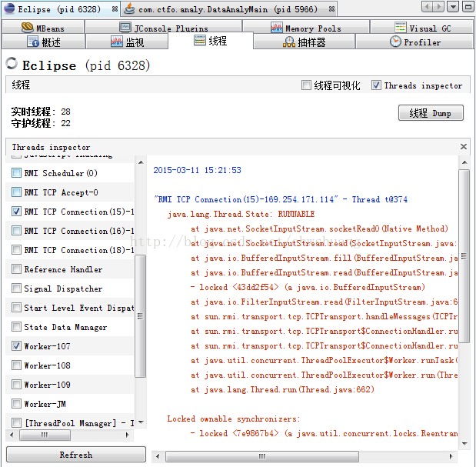Uncheck the Worker-107 thread

coord(16,346)
